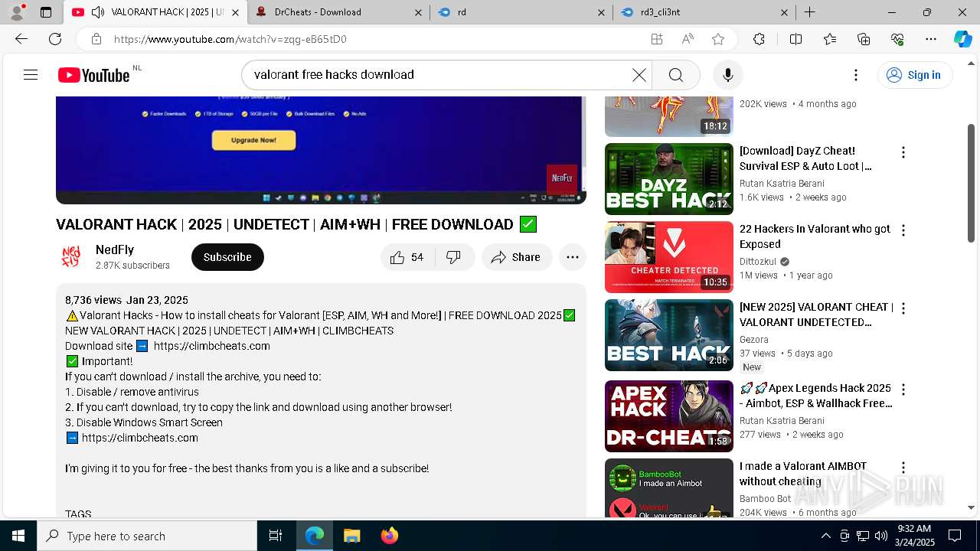This screenshot has height=551, width=980.
Task: Start voice search with the microphone
Action: tap(728, 75)
